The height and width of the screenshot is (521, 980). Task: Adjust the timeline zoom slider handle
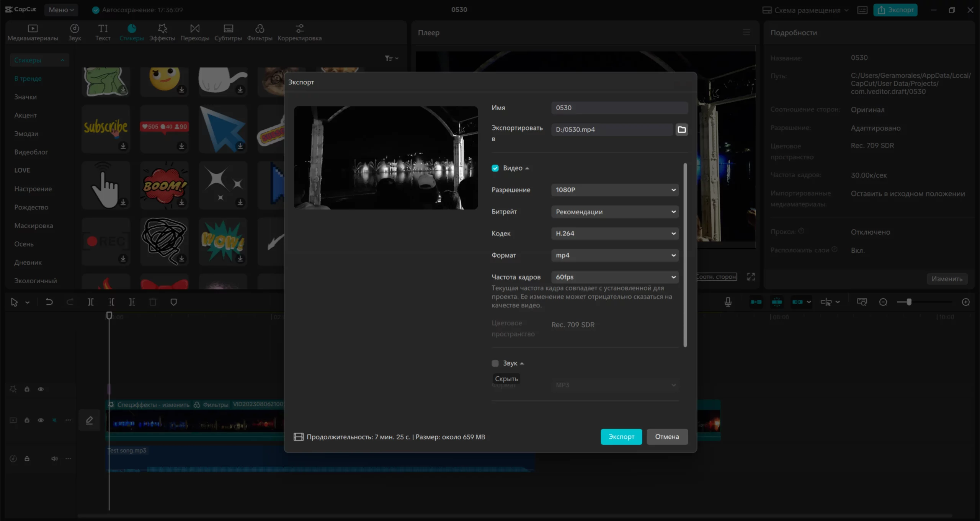(909, 302)
